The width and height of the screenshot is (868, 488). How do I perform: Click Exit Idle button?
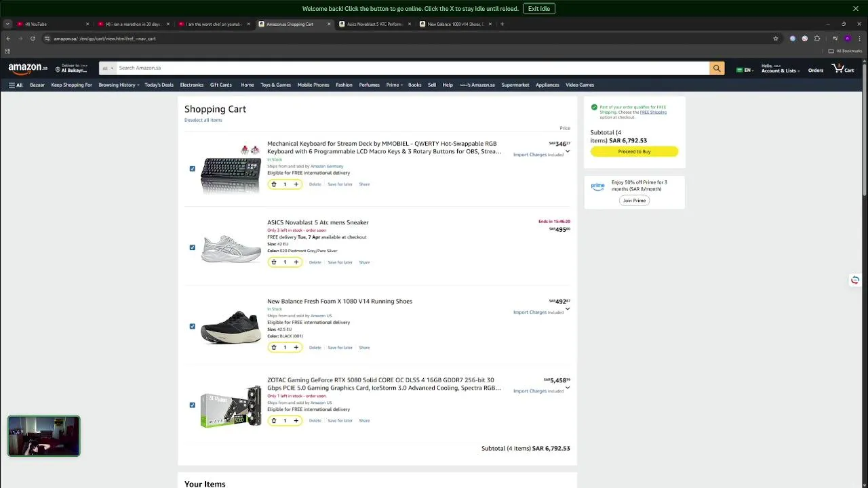pyautogui.click(x=539, y=9)
